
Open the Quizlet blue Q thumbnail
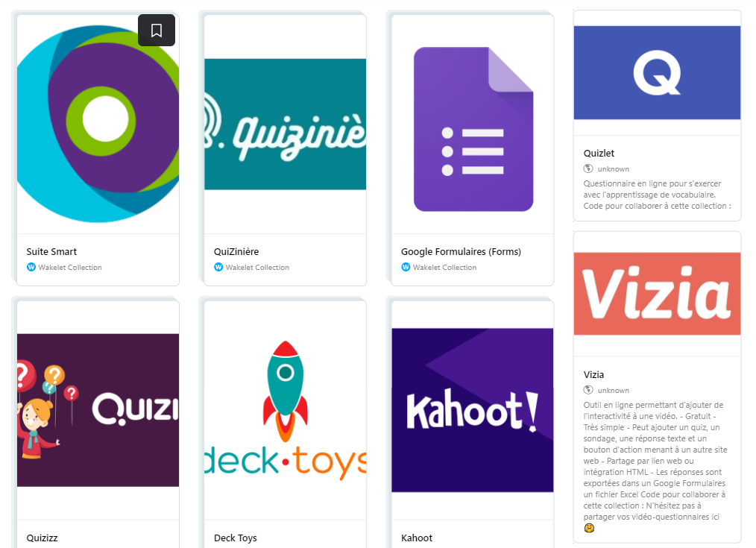(x=657, y=73)
